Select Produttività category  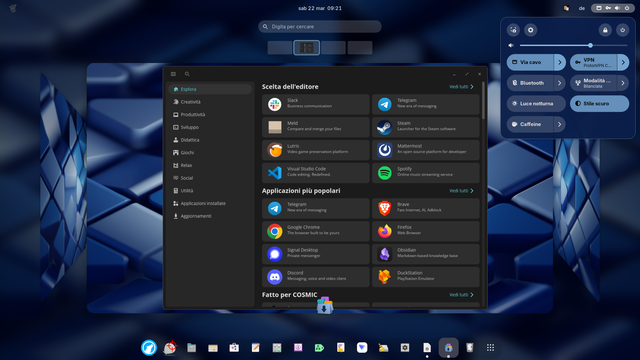210,114
